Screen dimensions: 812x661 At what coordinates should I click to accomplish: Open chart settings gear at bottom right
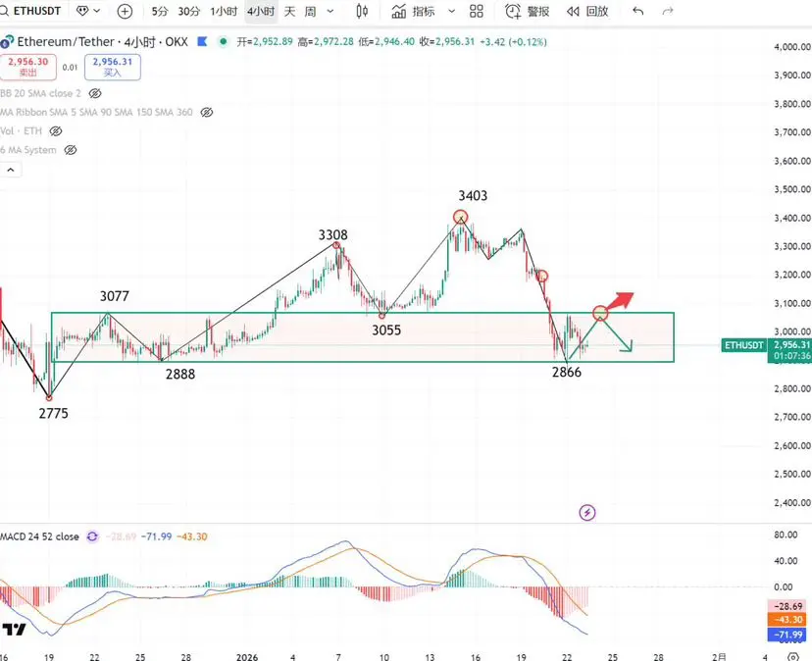792,656
